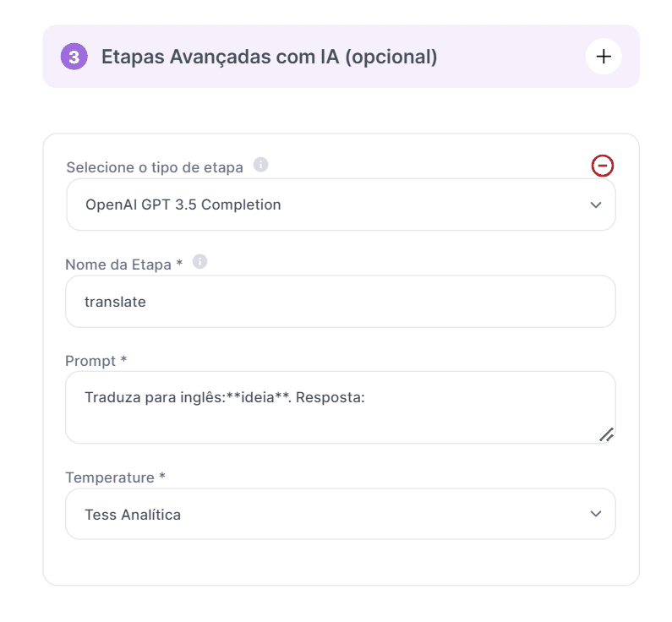Click the "Temperature *" label

pyautogui.click(x=115, y=477)
